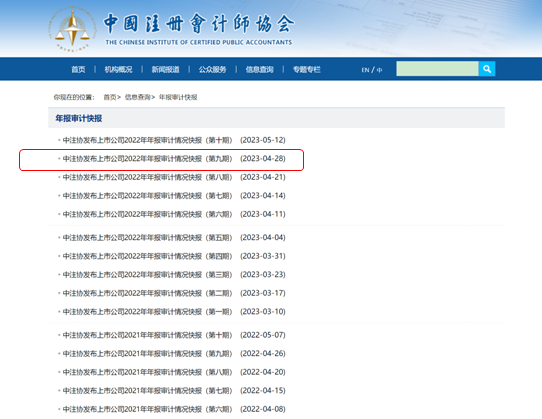Click the 中国注册会计师协会 site title banner
542x419 pixels.
(199, 24)
